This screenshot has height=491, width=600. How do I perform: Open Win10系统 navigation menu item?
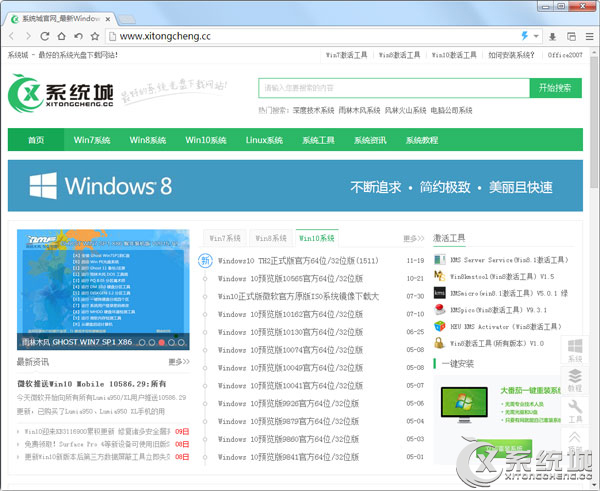coord(206,140)
